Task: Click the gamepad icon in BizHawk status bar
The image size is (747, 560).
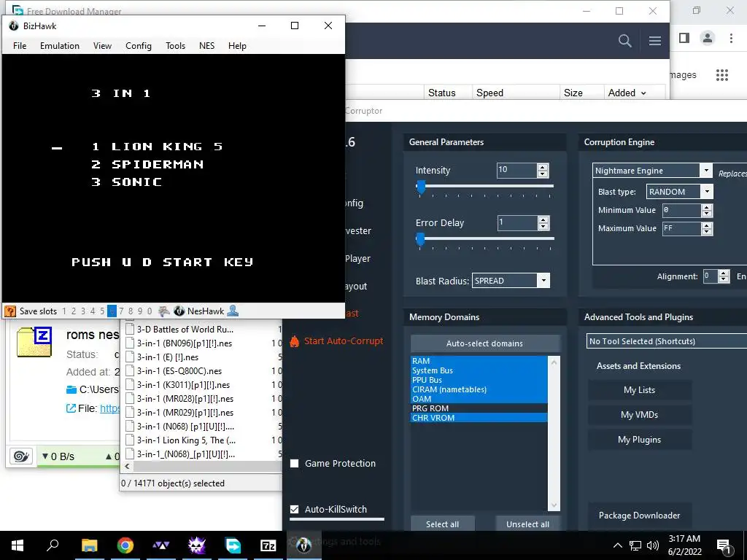Action: coord(164,311)
